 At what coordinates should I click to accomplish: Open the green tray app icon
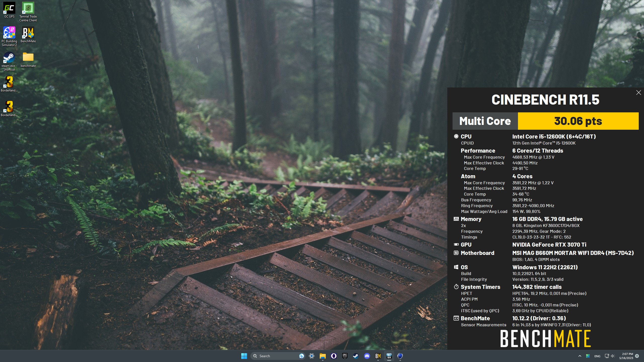588,356
